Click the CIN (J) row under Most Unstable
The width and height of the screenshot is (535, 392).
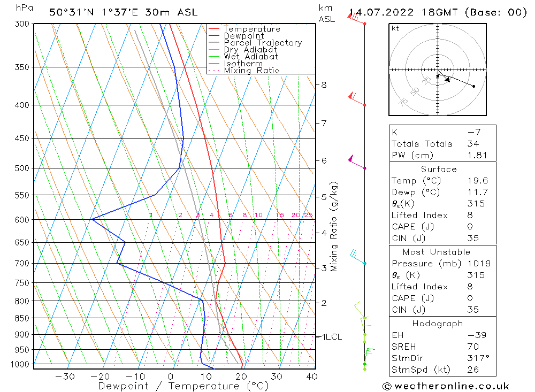pyautogui.click(x=442, y=310)
